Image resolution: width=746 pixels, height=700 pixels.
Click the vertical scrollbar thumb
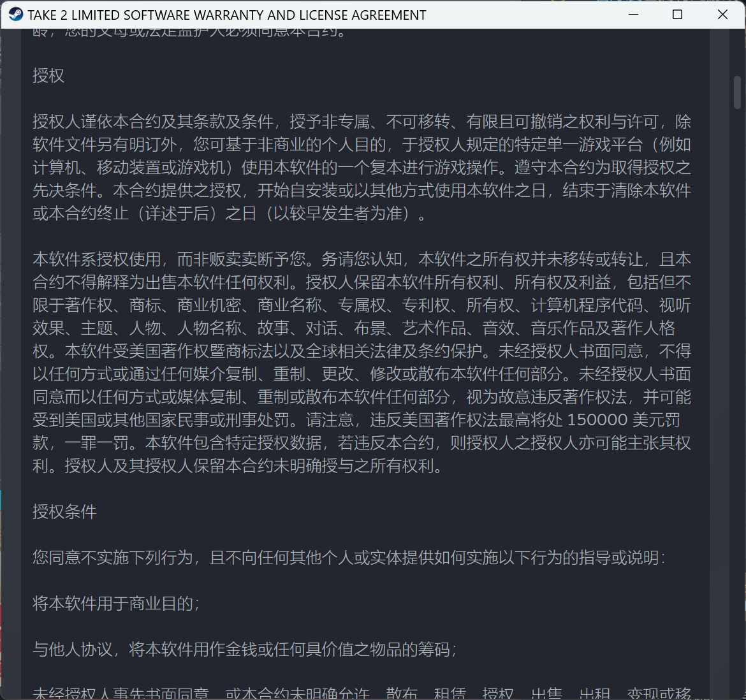[x=737, y=92]
